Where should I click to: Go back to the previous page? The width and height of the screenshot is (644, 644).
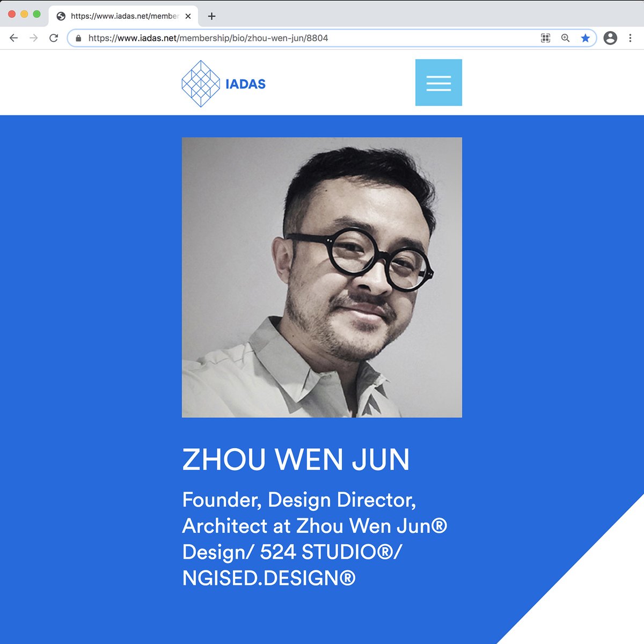[14, 38]
